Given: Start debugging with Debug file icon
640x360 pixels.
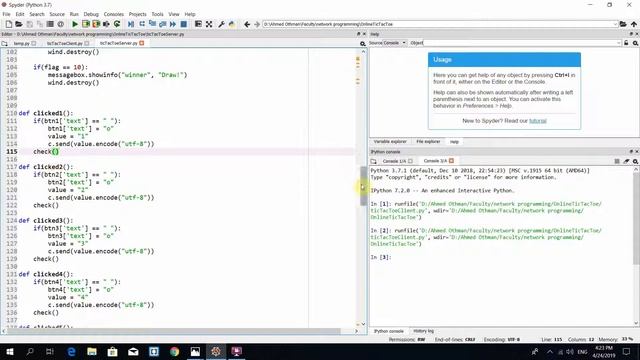Looking at the screenshot, I should 131,24.
